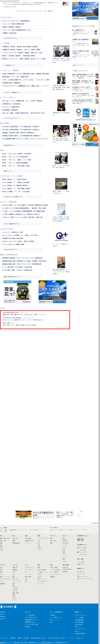Open the Honda FREED advertisement
Screen dimensions: 100x644
pyautogui.click(x=18, y=292)
